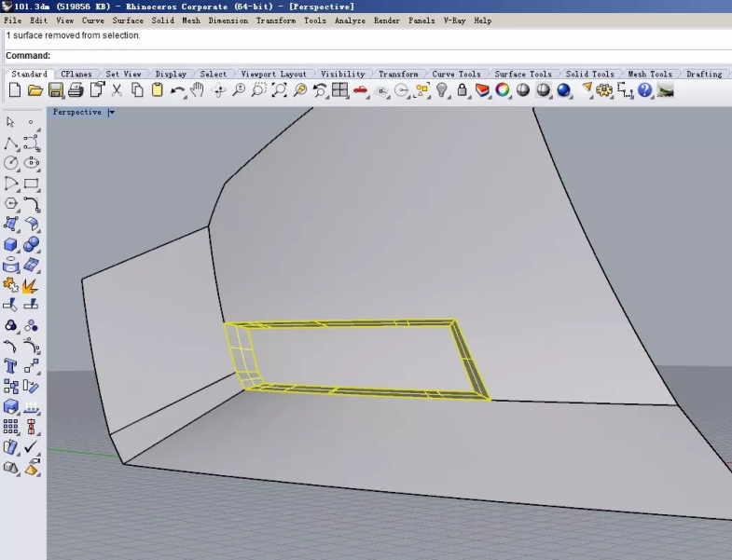
Task: Open the Perspective viewport dropdown arrow
Action: [111, 113]
